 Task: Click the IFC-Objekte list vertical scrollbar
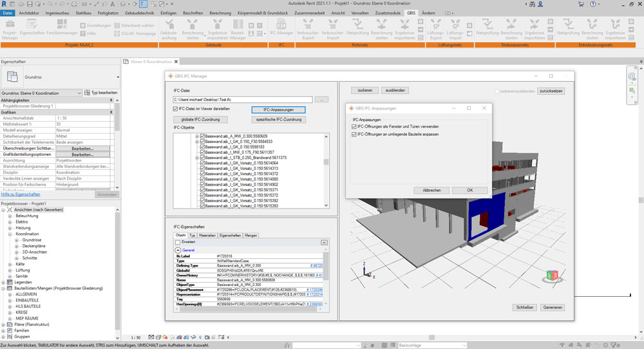click(x=326, y=171)
